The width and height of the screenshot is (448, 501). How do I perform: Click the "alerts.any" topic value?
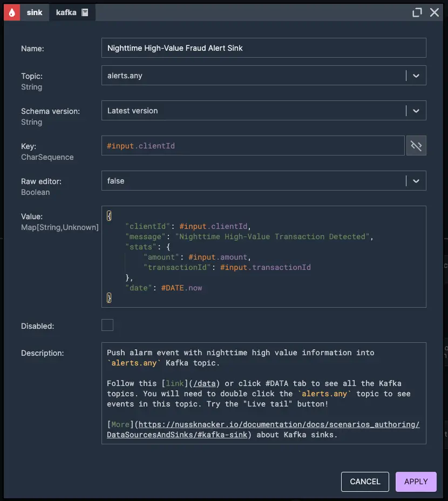click(x=125, y=76)
